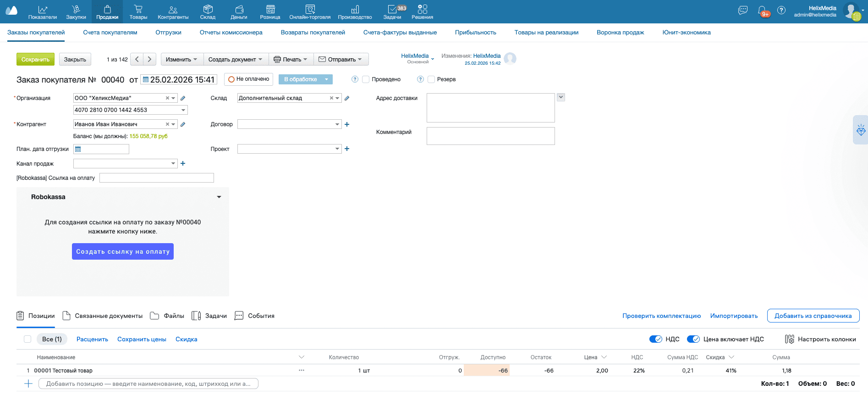Screen dimensions: 868x395
Task: Add new project plus icon
Action: (347, 149)
